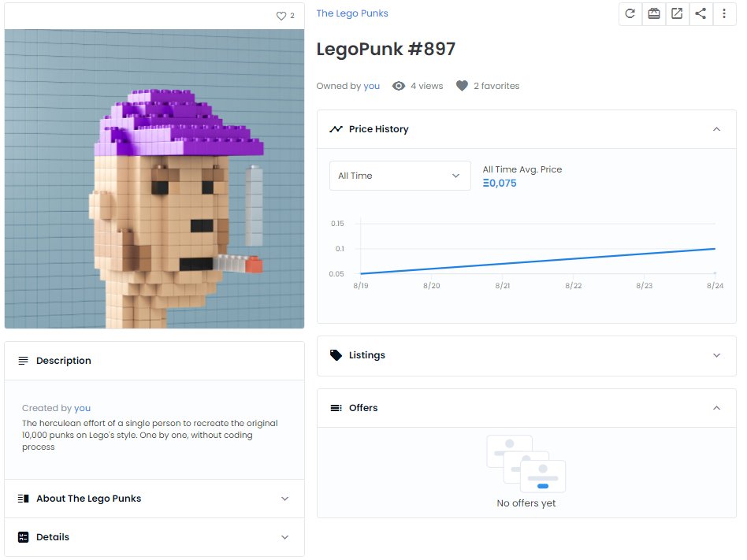Click the About The Lego Punks icon
747x560 pixels.
(x=23, y=499)
